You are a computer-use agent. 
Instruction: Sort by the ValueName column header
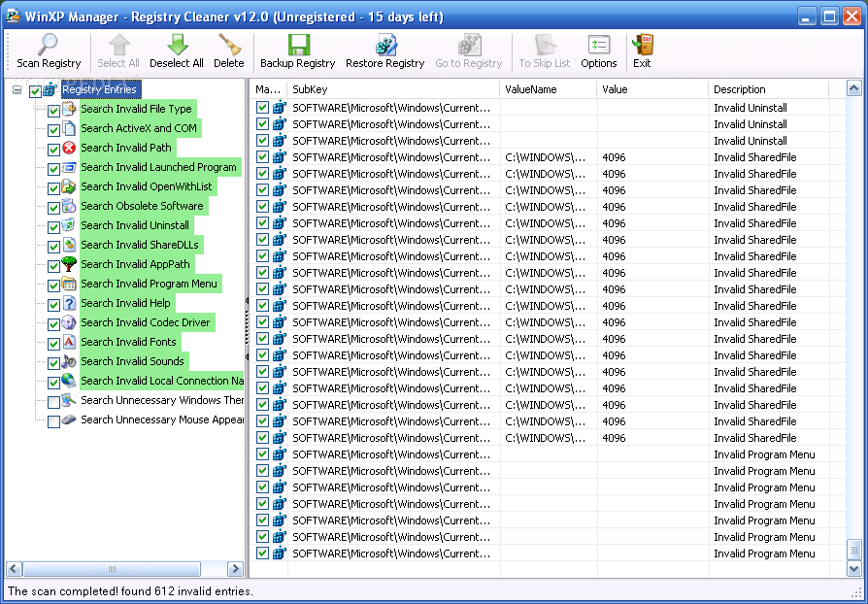click(x=549, y=89)
